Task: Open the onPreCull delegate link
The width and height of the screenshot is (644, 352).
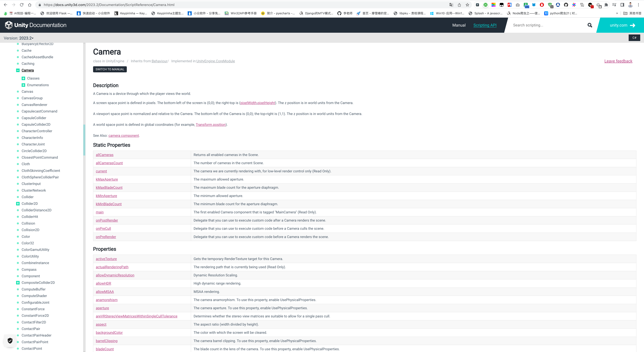Action: [103, 228]
